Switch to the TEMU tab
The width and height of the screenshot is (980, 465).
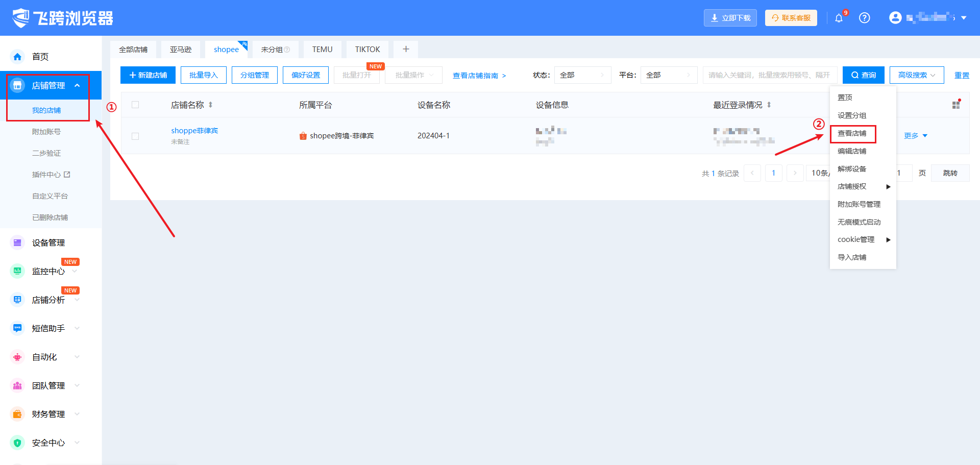click(x=322, y=50)
